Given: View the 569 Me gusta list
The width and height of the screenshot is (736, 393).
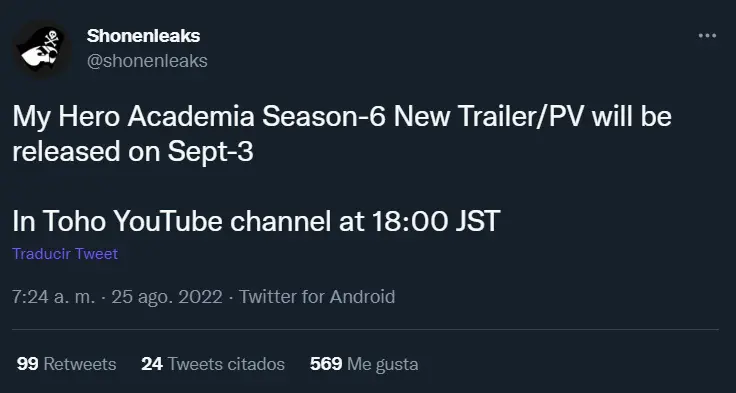Looking at the screenshot, I should coord(364,364).
